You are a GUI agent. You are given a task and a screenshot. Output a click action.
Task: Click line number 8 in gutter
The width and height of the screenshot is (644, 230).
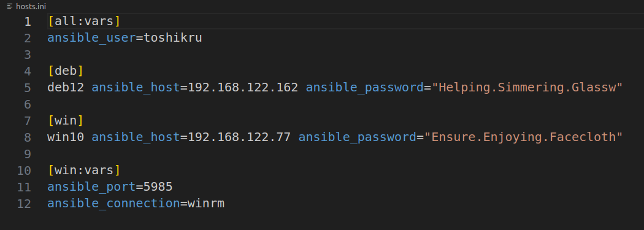point(28,137)
